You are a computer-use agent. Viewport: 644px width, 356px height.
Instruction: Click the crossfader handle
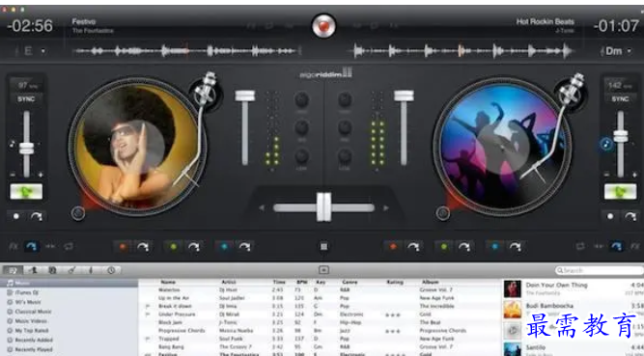tap(323, 206)
